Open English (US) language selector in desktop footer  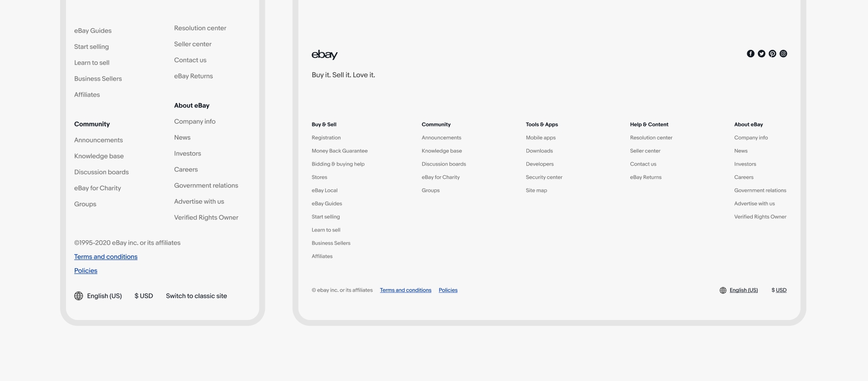coord(743,290)
